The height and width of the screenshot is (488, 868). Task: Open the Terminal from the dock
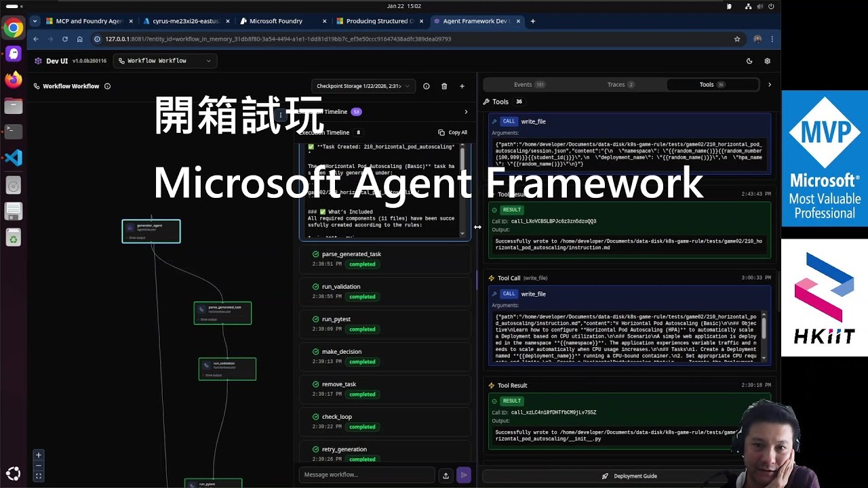pos(13,131)
